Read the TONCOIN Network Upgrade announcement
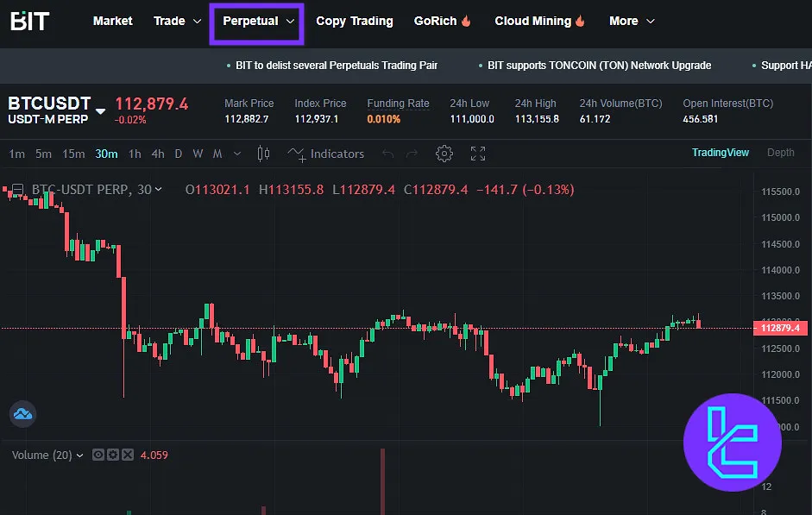 click(599, 66)
